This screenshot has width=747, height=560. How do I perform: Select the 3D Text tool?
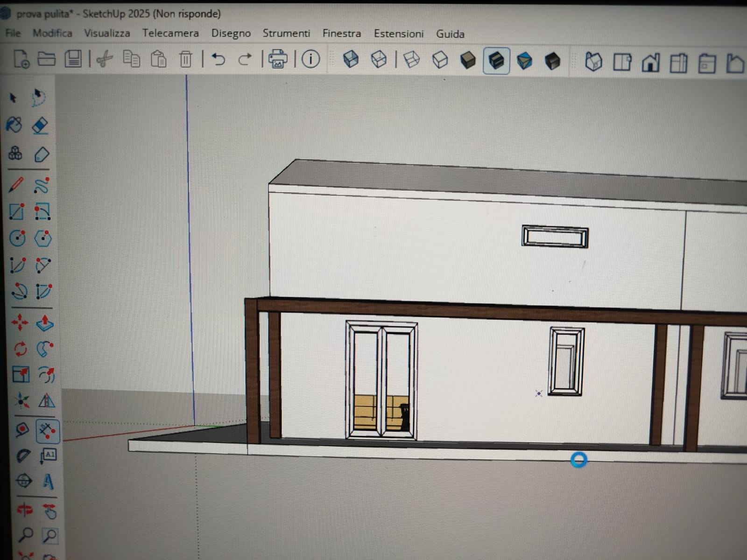coord(48,482)
